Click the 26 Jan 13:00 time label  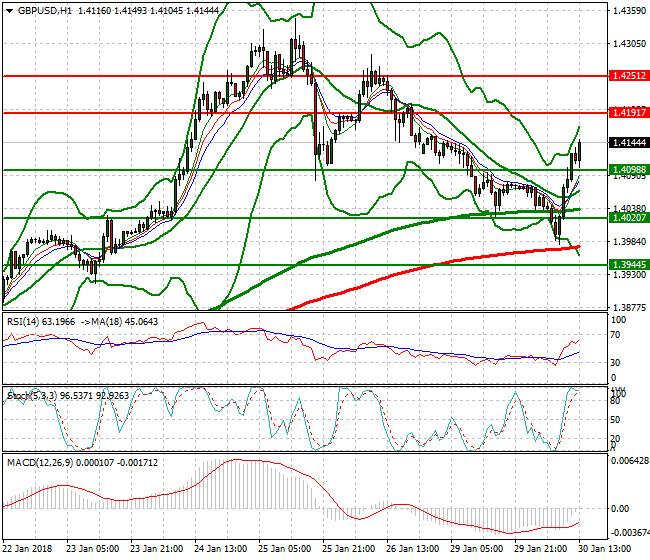[412, 549]
